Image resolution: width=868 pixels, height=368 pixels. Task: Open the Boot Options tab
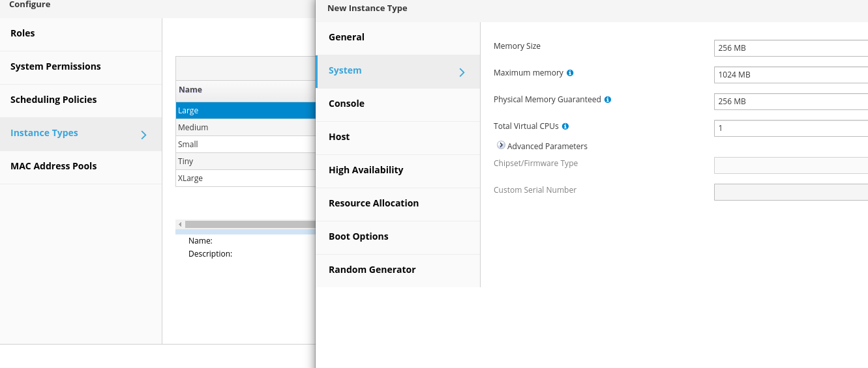pyautogui.click(x=359, y=236)
